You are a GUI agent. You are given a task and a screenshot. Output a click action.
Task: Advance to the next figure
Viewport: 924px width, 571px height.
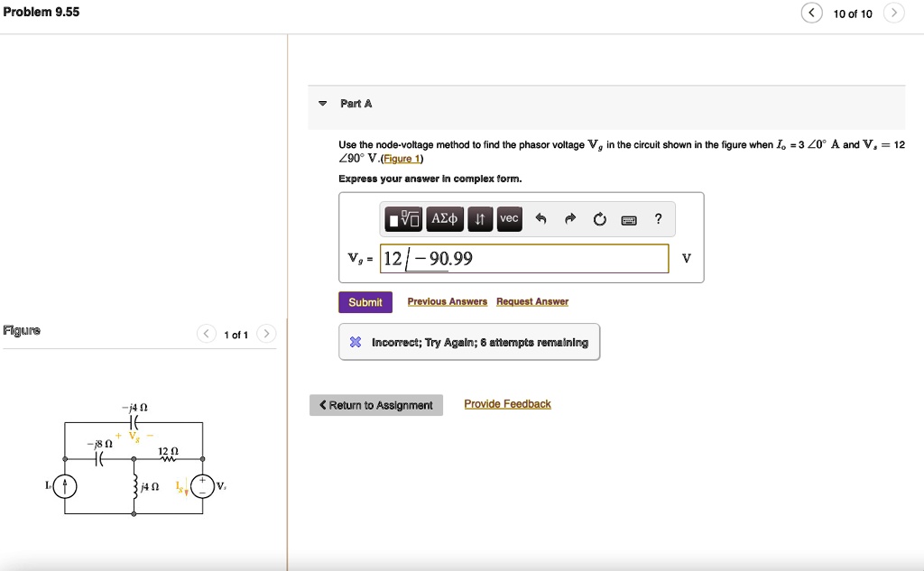(267, 333)
